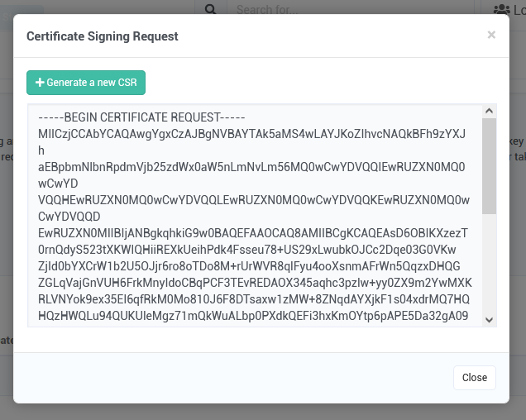This screenshot has width=526, height=420.
Task: Click the magnifier search icon behind dialog
Action: coord(210,9)
